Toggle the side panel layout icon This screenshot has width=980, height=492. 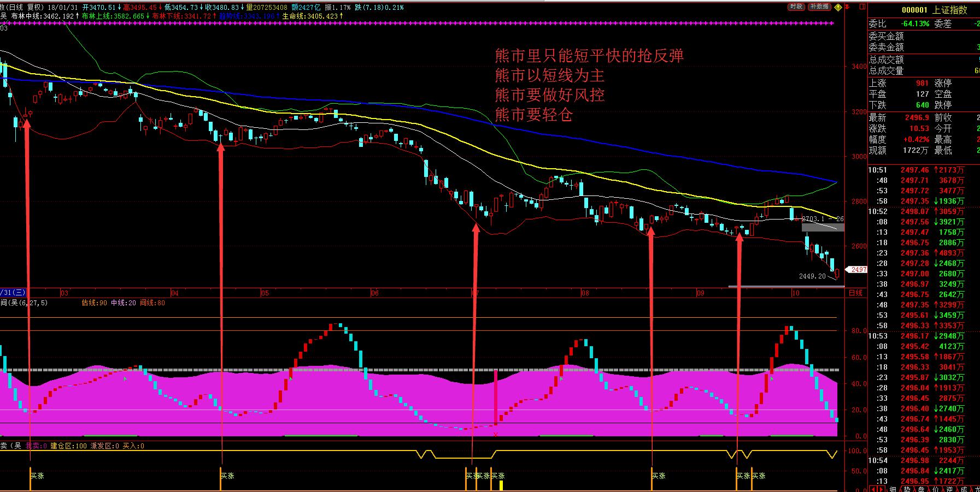(x=861, y=8)
